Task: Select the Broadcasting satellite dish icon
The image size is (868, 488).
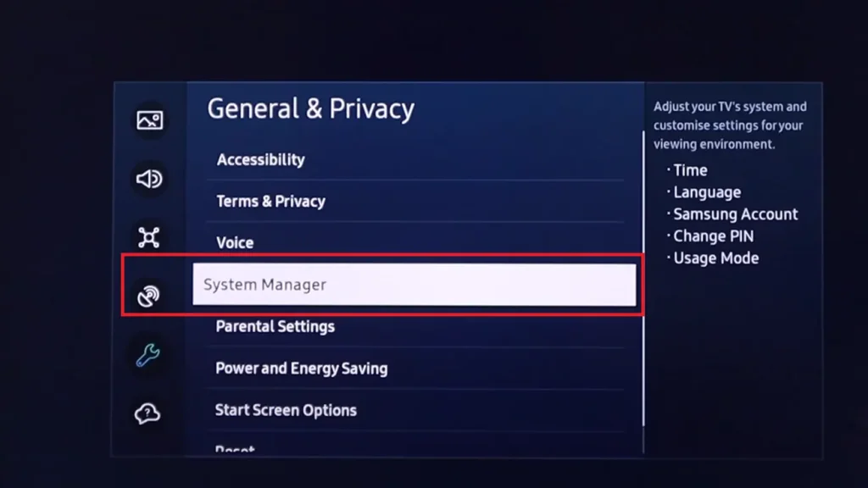Action: coord(148,296)
